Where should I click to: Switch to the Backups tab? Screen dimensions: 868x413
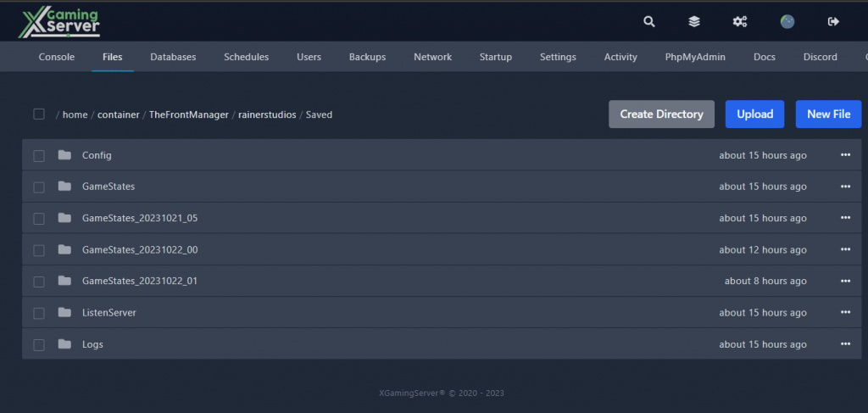point(368,57)
